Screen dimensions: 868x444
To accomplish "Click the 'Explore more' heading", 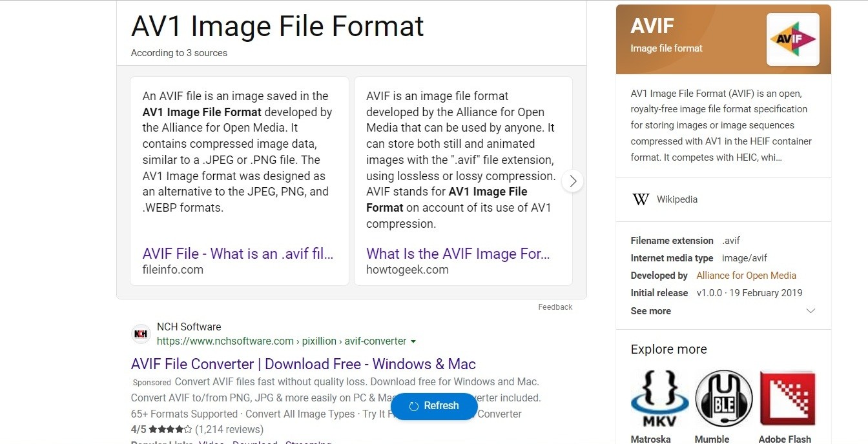I will [668, 349].
